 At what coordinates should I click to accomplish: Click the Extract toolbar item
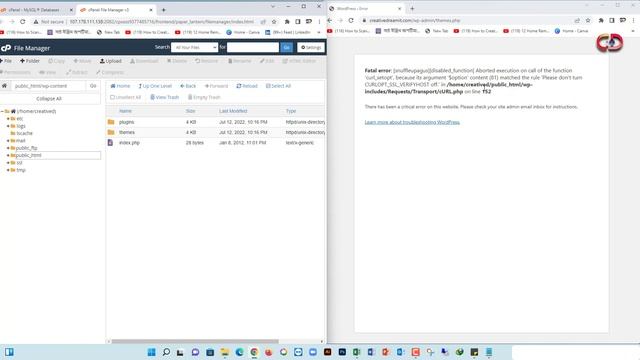(x=77, y=72)
